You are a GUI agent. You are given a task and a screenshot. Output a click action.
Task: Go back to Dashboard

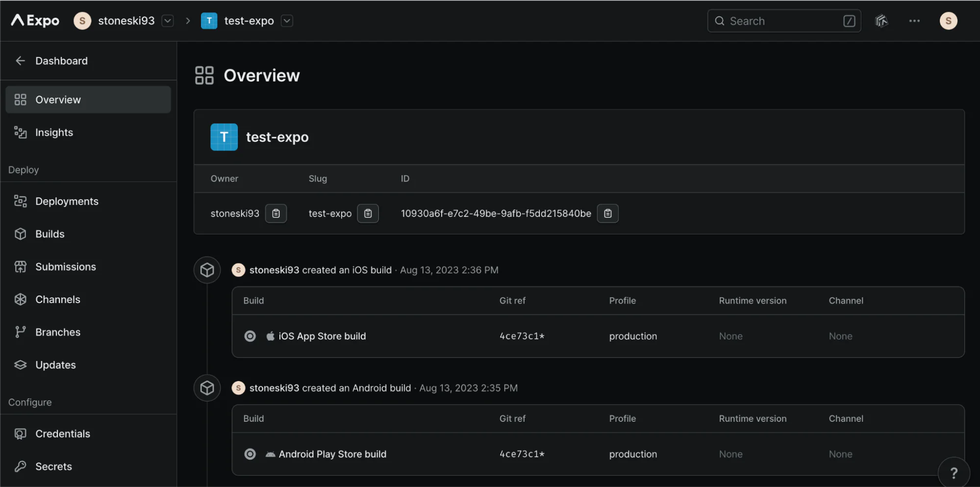(61, 61)
